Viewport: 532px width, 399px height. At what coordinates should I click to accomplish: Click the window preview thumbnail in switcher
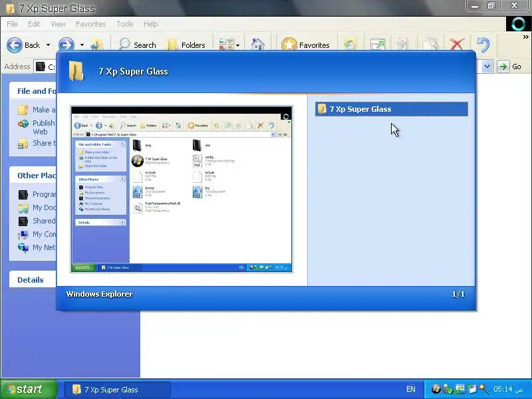pos(182,189)
